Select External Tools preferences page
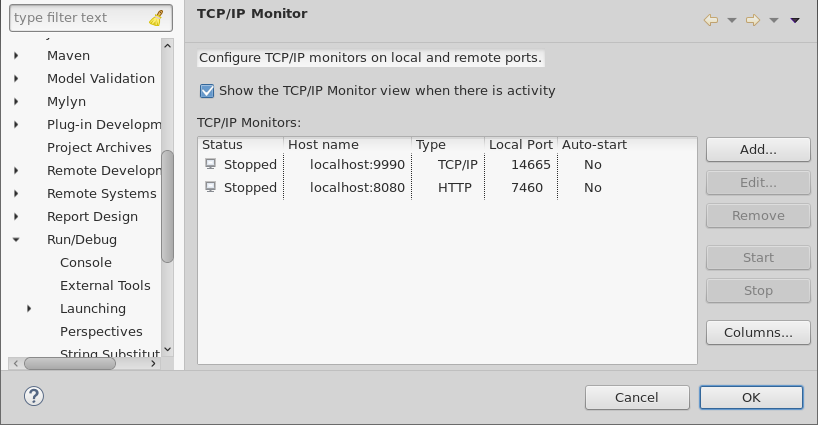The height and width of the screenshot is (425, 818). 105,286
